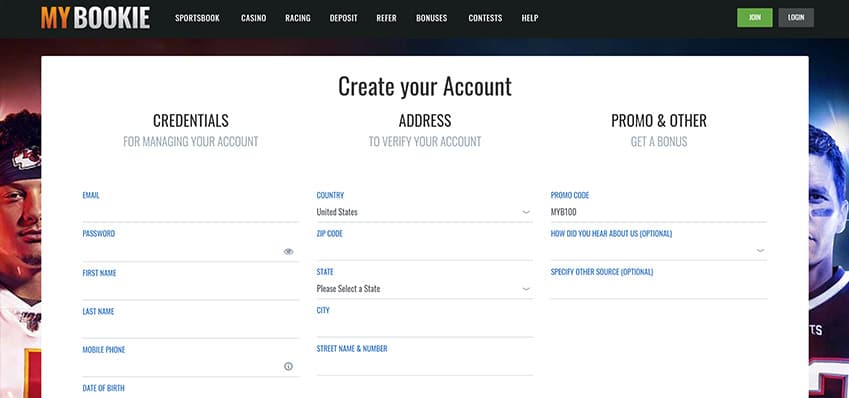Click the Login button
Viewport: 849px width, 398px height.
796,17
